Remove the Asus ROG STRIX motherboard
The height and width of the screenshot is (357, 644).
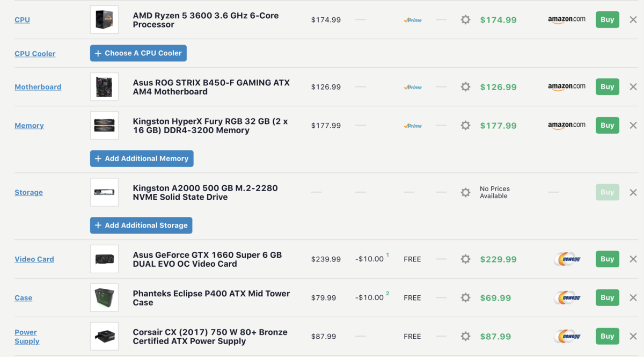(633, 87)
